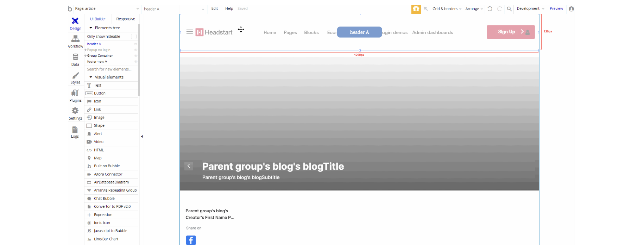Screen dimensions: 644x250
Task: Collapse the Visual elements section
Action: [91, 77]
